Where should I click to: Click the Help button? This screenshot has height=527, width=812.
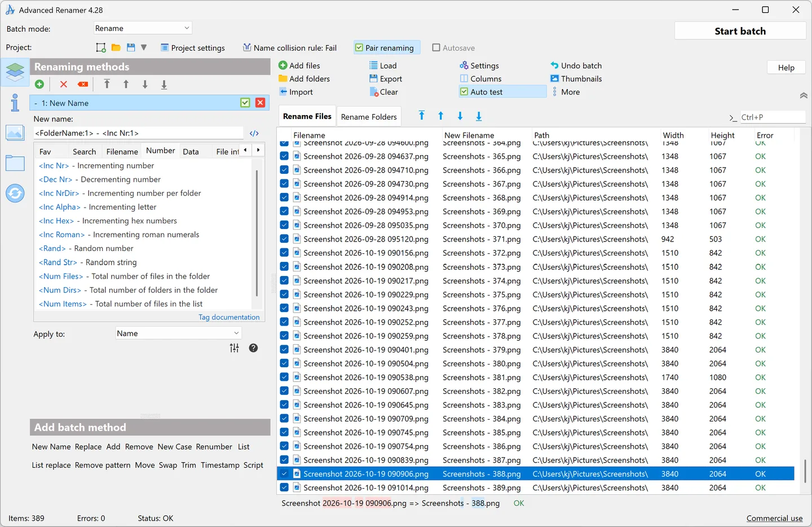click(786, 68)
